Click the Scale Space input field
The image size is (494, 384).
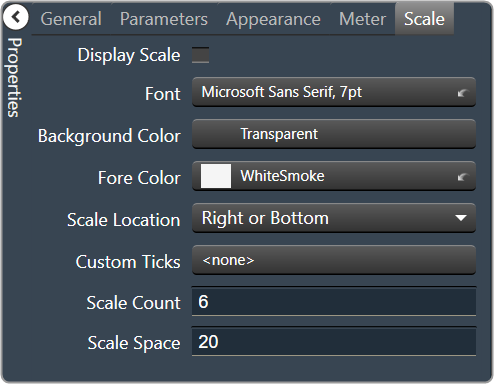pyautogui.click(x=334, y=342)
